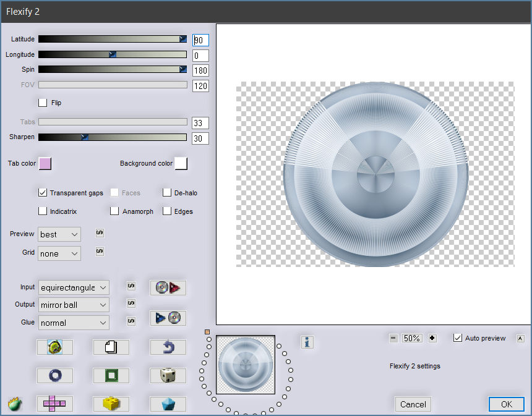Click the dice randomize button
The height and width of the screenshot is (416, 532).
click(167, 376)
